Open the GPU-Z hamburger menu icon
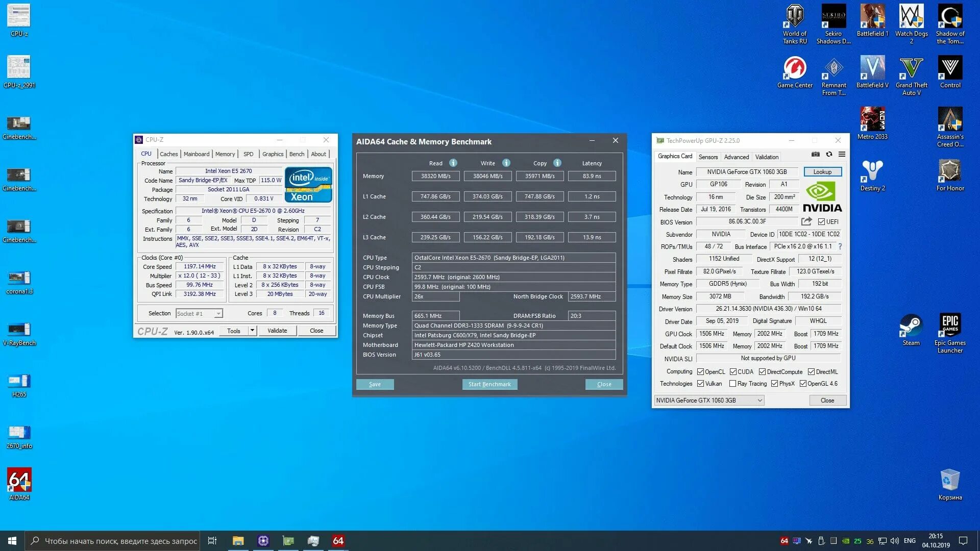Image resolution: width=980 pixels, height=551 pixels. [842, 154]
